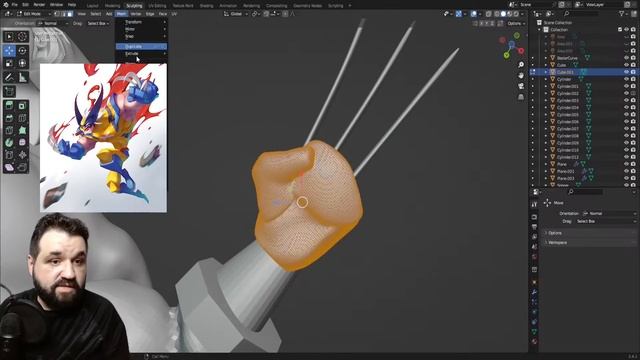The image size is (640, 360).
Task: Open the Edit Mode dropdown
Action: click(x=33, y=14)
